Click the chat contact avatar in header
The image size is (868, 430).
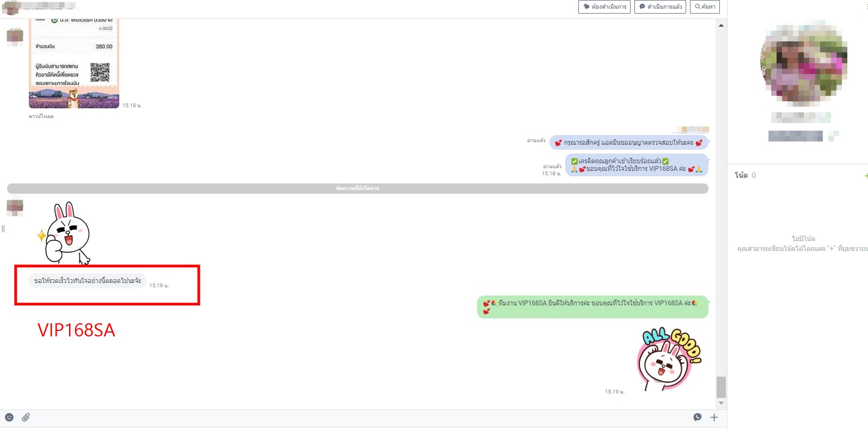[11, 8]
